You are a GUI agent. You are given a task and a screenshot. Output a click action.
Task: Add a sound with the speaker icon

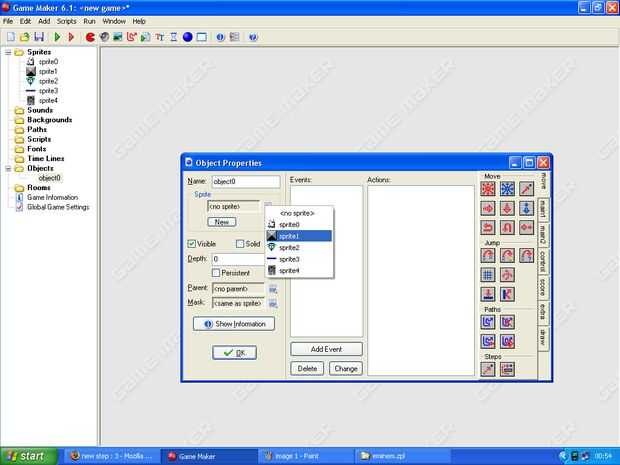104,37
